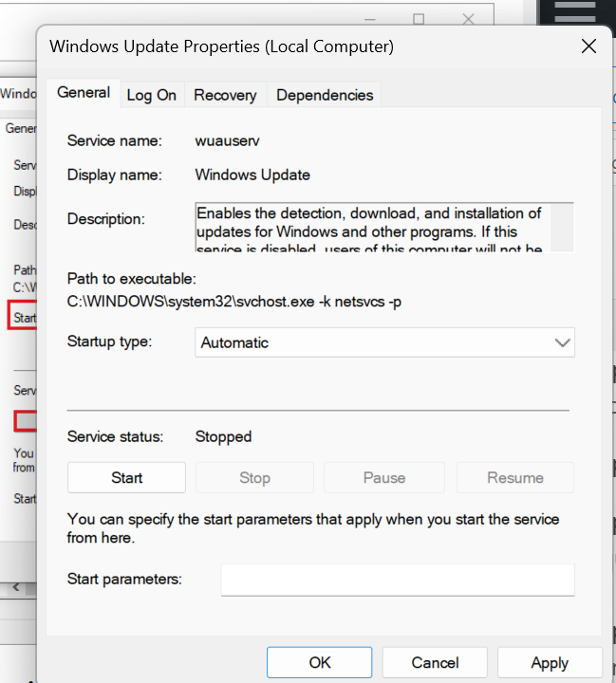Confirm the dialog with OK
The width and height of the screenshot is (616, 683).
click(x=320, y=662)
